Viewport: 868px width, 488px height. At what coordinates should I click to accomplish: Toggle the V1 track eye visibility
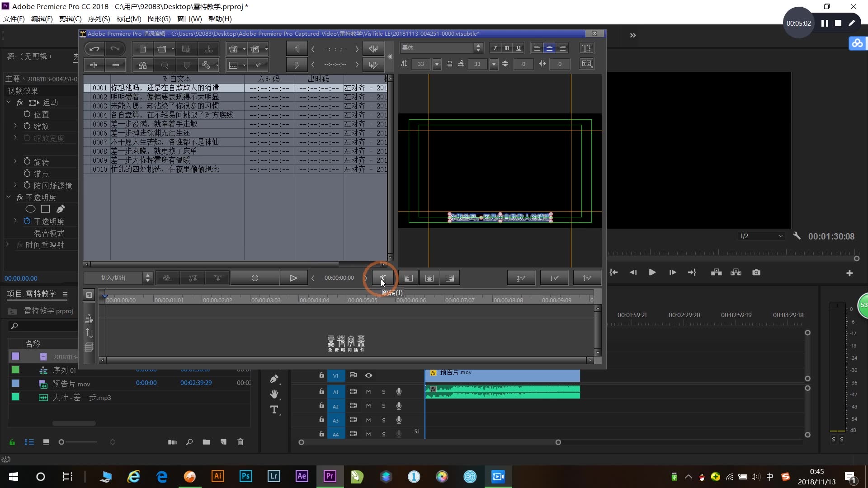coord(368,375)
